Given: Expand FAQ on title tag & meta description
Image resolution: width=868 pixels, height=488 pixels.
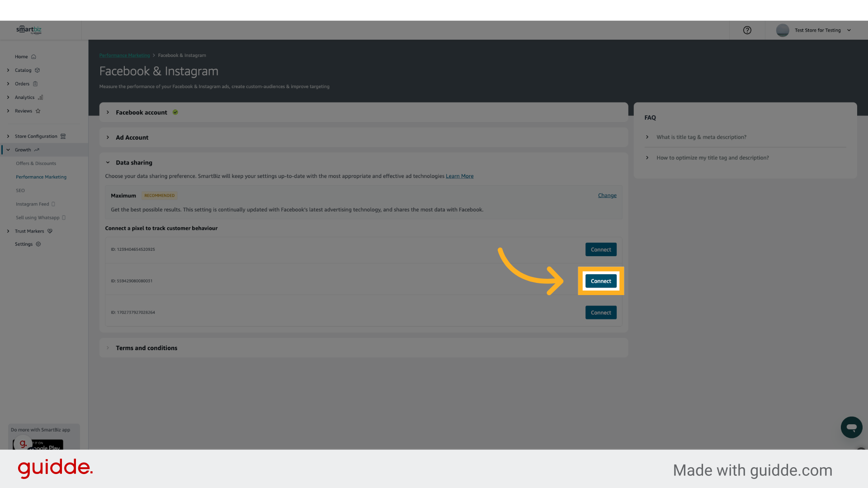Looking at the screenshot, I should pos(701,137).
